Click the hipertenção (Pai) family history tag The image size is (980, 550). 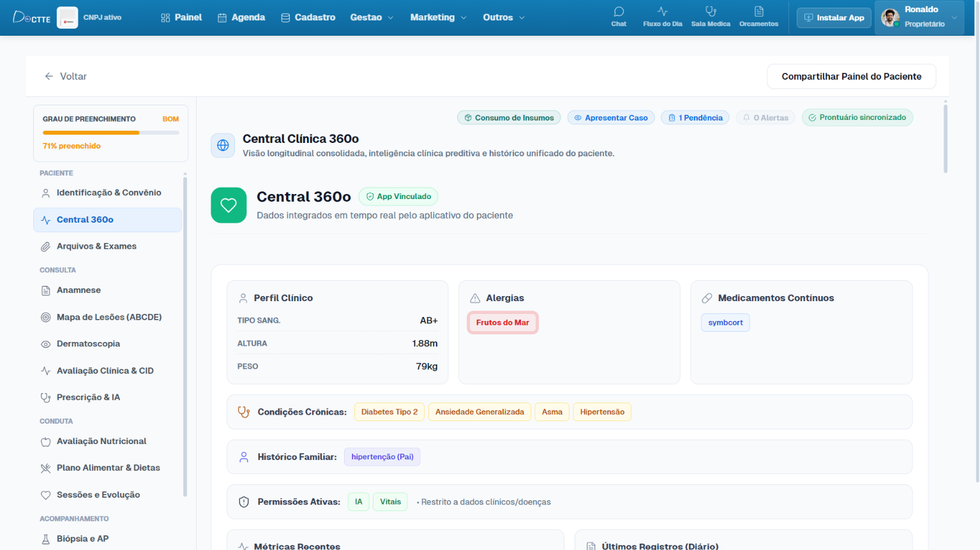382,457
